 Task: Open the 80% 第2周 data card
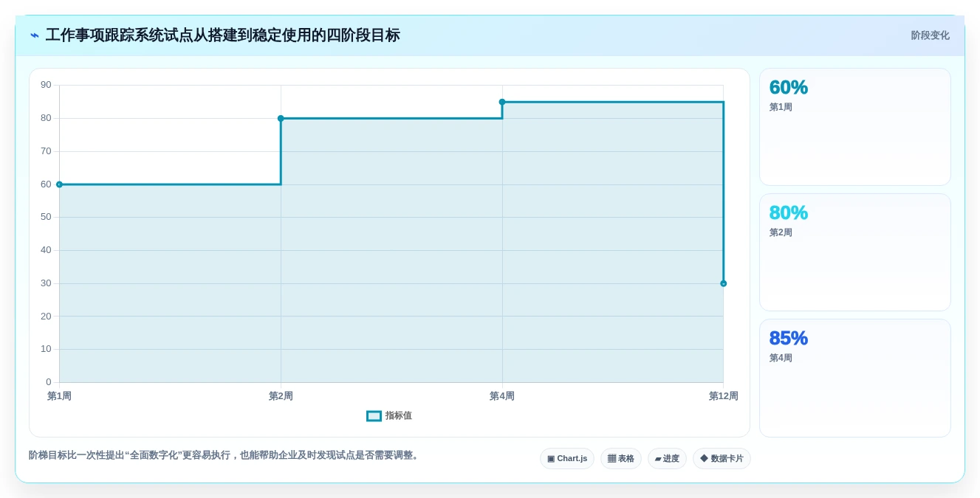[x=855, y=252]
